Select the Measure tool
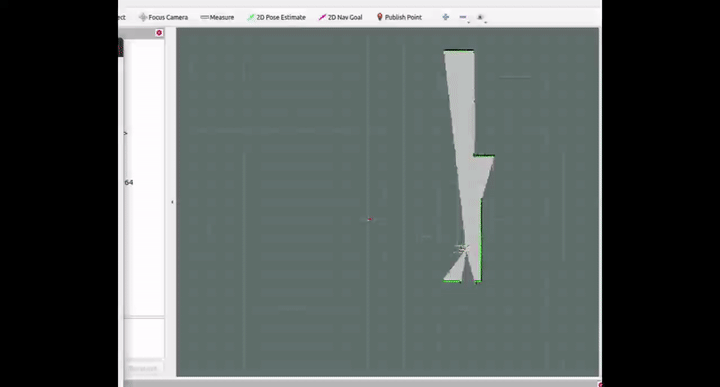Viewport: 720px width, 387px height. pos(217,17)
